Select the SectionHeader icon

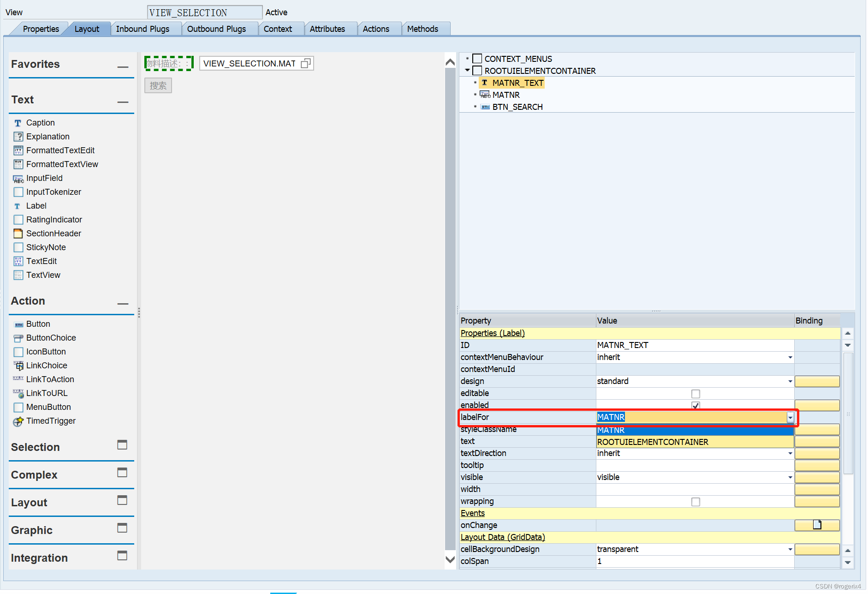click(x=18, y=234)
